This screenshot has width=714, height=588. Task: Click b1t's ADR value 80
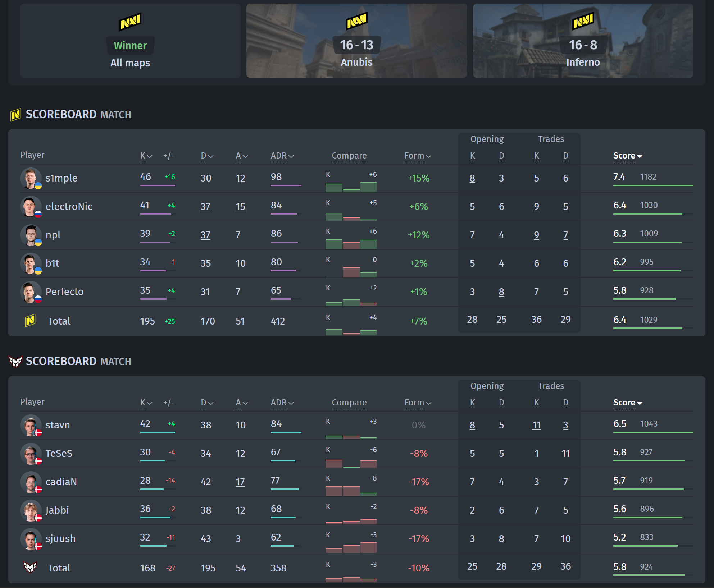276,262
